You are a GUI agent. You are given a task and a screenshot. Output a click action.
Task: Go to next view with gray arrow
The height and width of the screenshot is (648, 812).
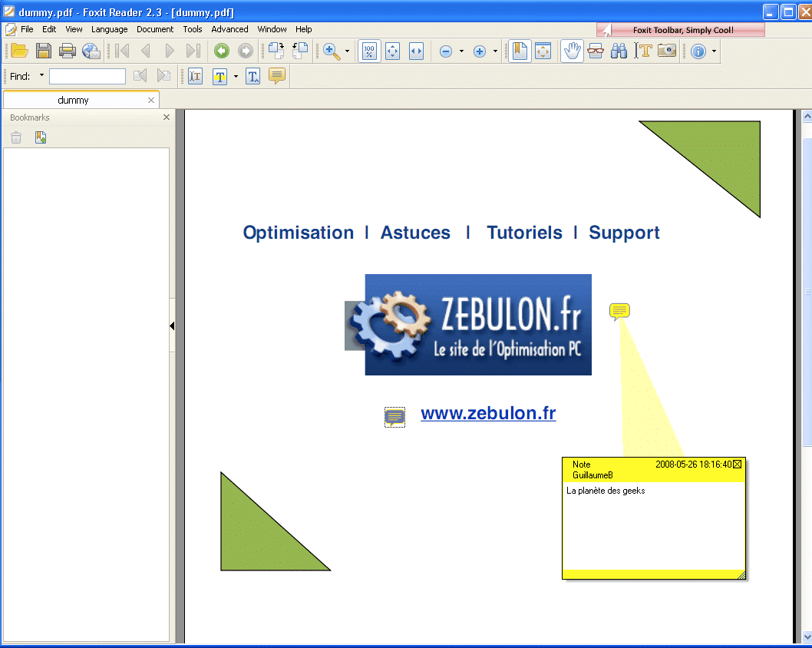tap(246, 51)
